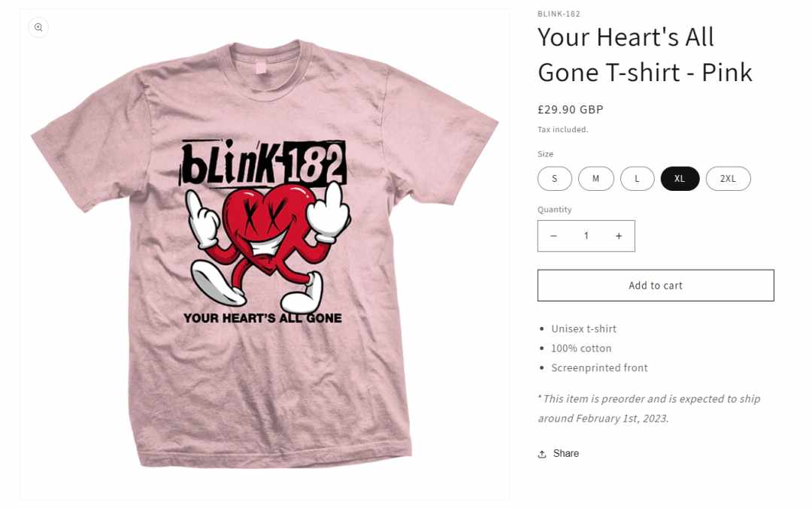The image size is (812, 508).
Task: Click the Tax included note
Action: coord(563,129)
